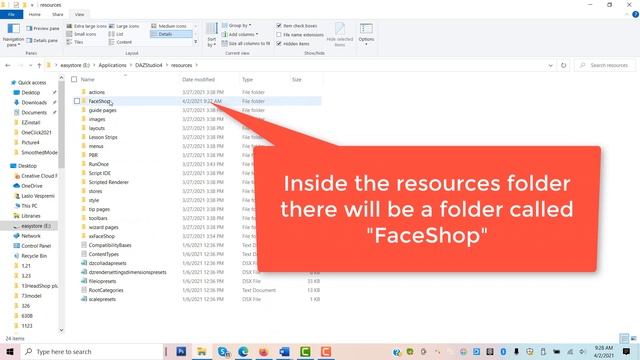Click the taskbar search box
The height and width of the screenshot is (360, 640).
92,352
